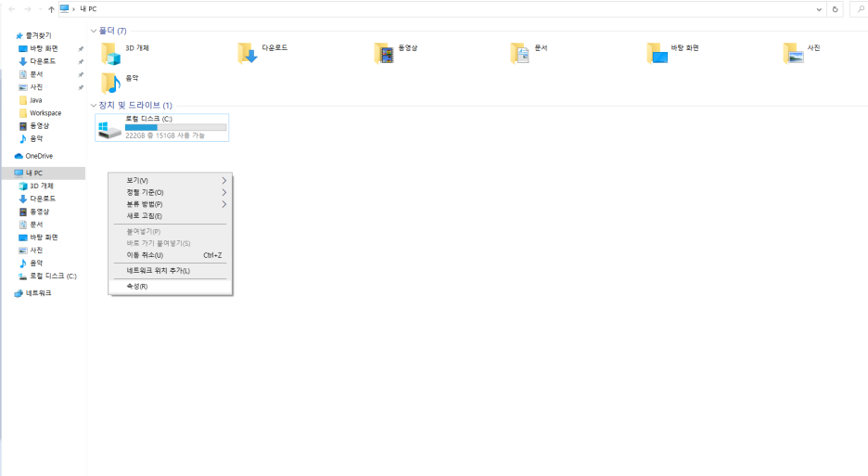Screen dimensions: 868x476
Task: Click the OneDrive cloud icon
Action: pyautogui.click(x=19, y=156)
